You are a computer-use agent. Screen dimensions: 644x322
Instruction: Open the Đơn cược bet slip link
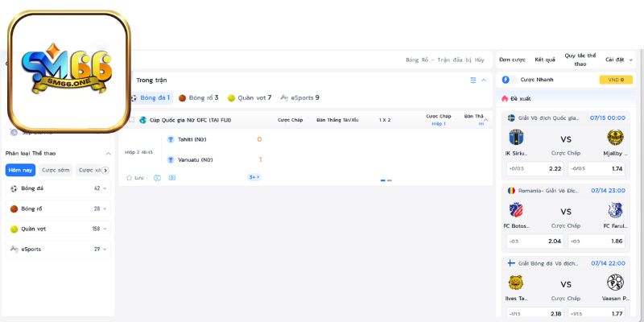click(x=512, y=60)
